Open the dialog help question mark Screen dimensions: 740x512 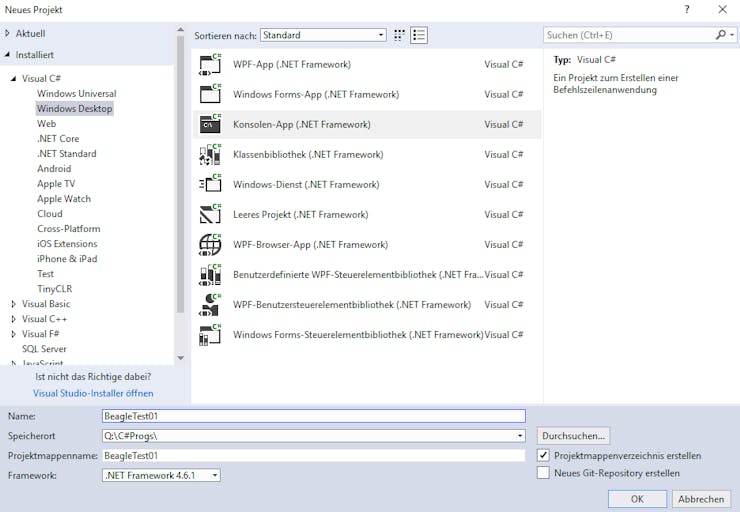(687, 9)
